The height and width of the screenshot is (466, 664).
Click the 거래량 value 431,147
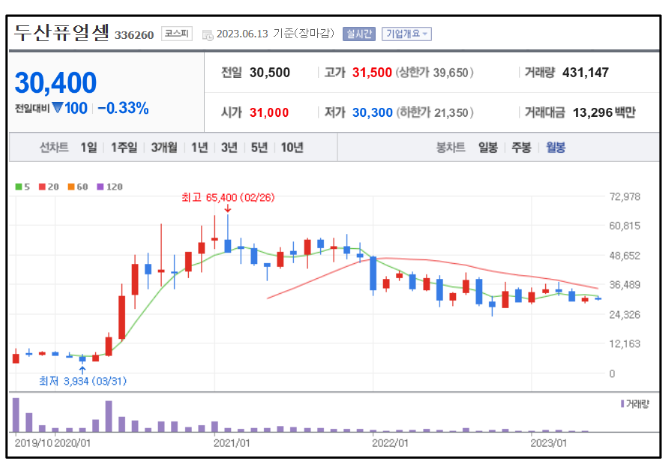585,72
